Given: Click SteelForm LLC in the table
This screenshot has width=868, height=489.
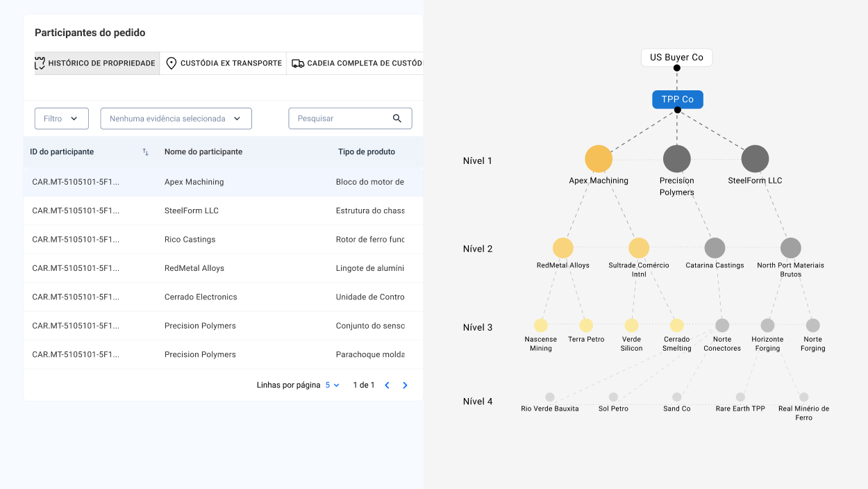Looking at the screenshot, I should click(192, 210).
